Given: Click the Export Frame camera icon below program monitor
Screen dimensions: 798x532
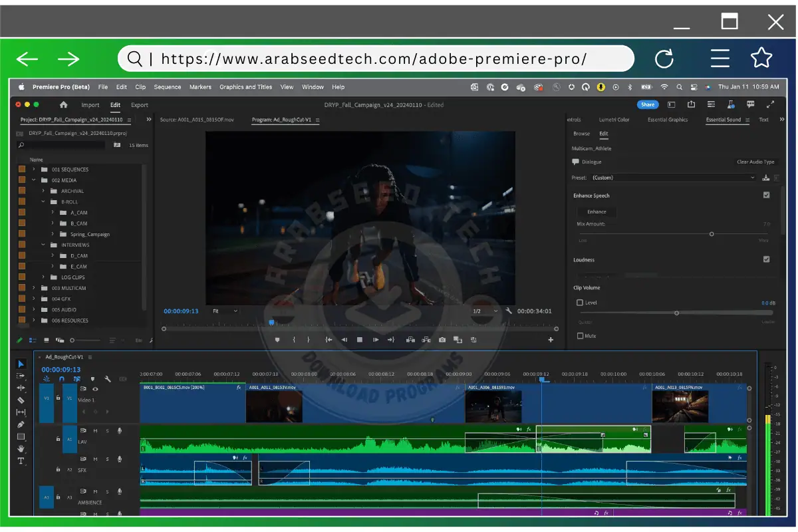Looking at the screenshot, I should 442,339.
